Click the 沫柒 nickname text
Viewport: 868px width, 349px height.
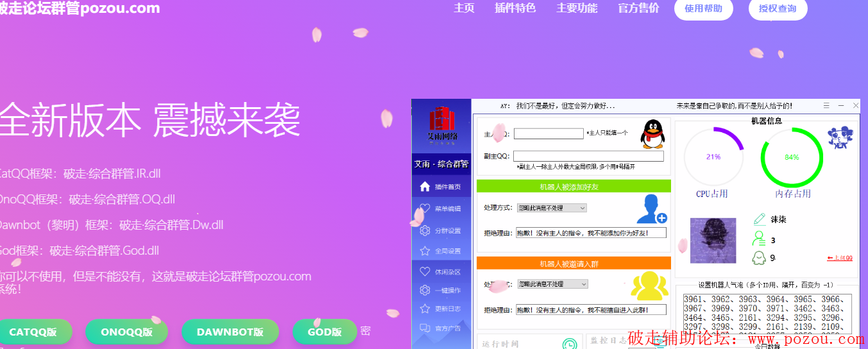pos(778,219)
